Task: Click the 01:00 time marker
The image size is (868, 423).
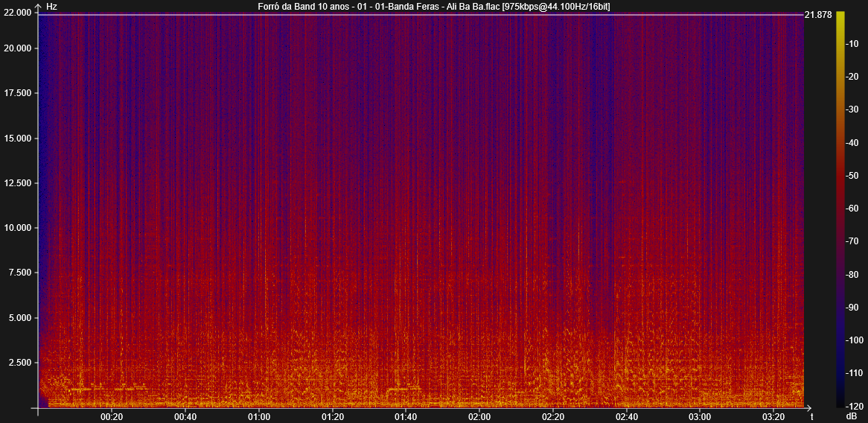Action: click(x=258, y=416)
